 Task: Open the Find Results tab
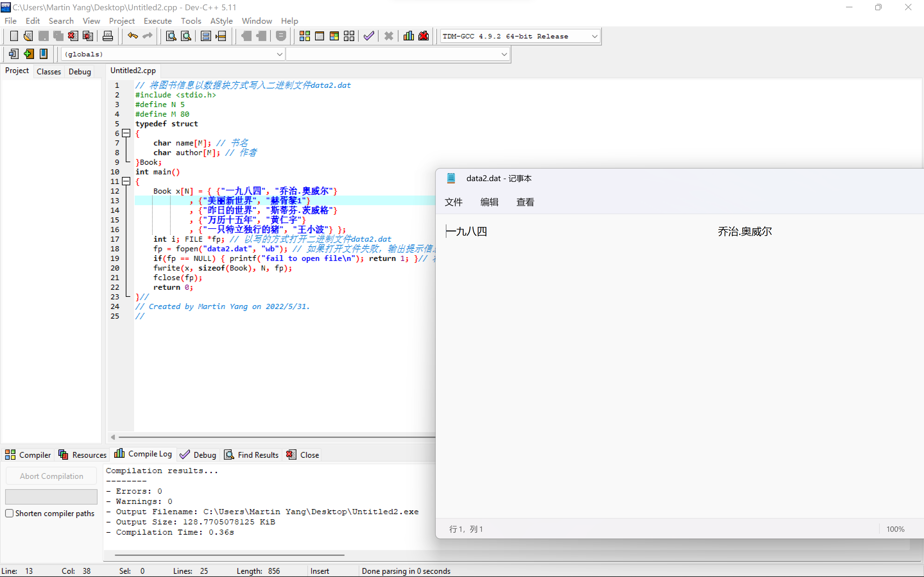tap(252, 455)
